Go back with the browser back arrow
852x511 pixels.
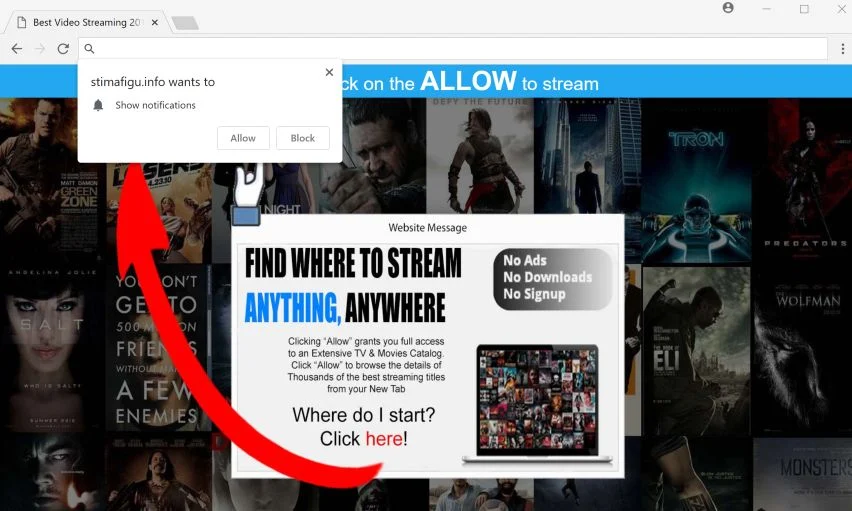(x=17, y=49)
